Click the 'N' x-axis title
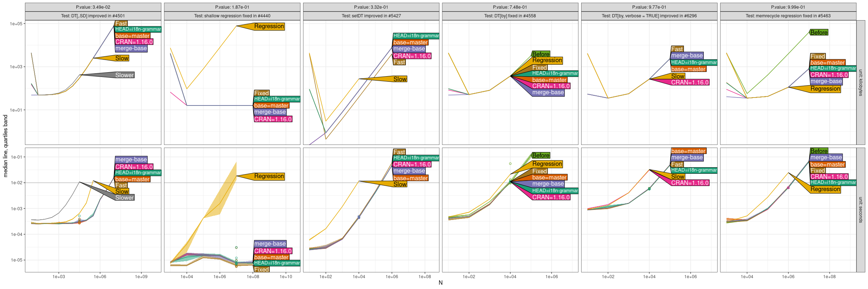This screenshot has width=868, height=289. [441, 283]
